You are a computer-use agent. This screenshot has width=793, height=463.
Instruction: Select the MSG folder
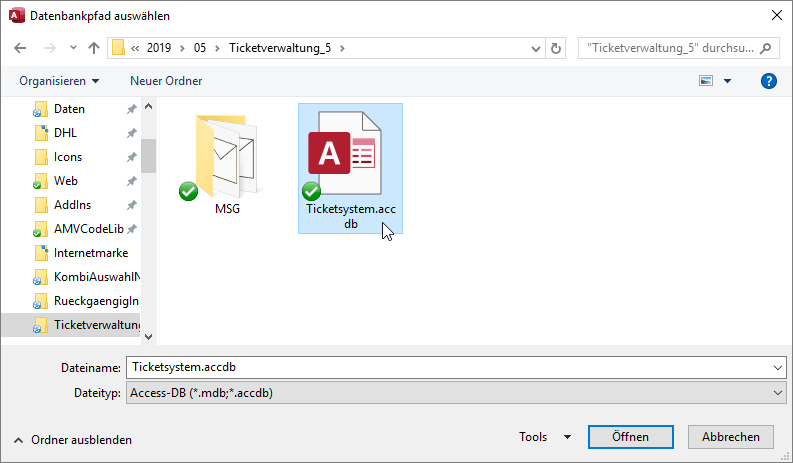click(227, 157)
